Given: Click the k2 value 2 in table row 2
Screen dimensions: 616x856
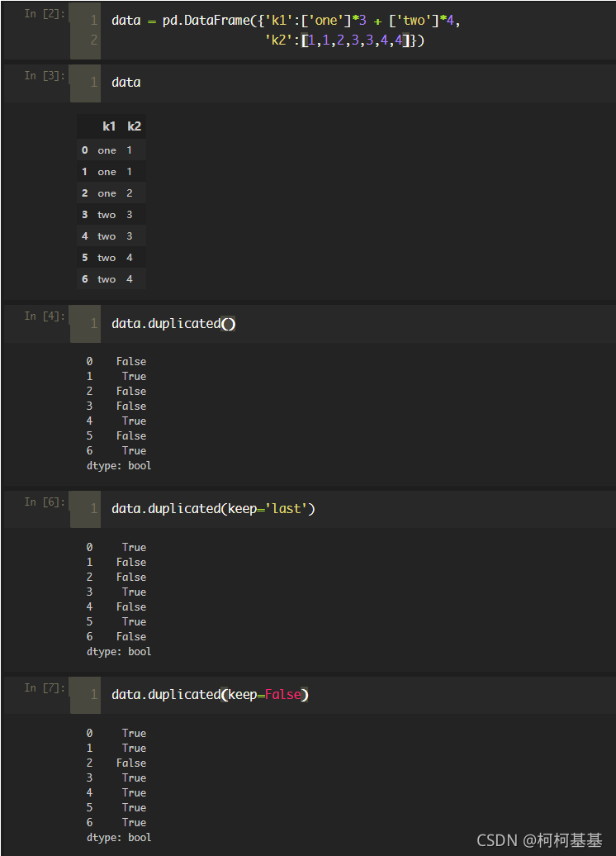Looking at the screenshot, I should click(130, 193).
